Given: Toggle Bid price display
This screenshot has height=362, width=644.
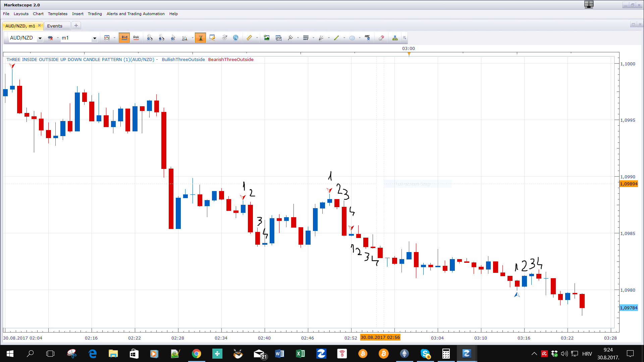Looking at the screenshot, I should coord(124,38).
